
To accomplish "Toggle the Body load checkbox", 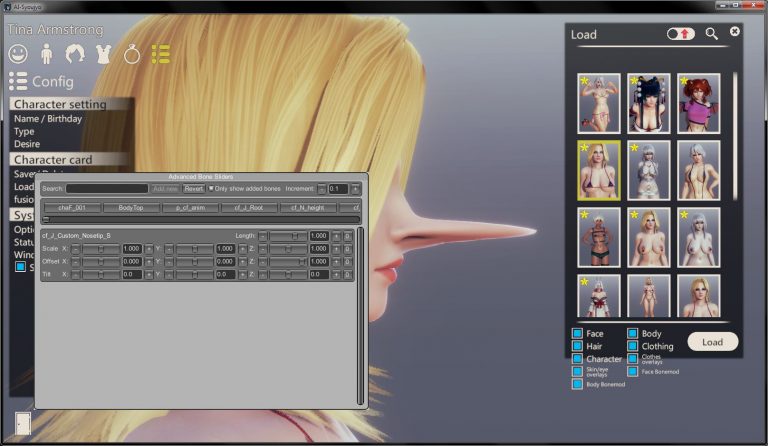I will coord(632,333).
